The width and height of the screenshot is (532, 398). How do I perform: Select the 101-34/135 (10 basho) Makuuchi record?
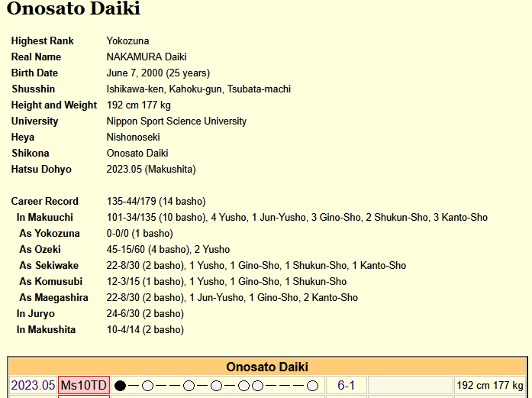[x=156, y=217]
